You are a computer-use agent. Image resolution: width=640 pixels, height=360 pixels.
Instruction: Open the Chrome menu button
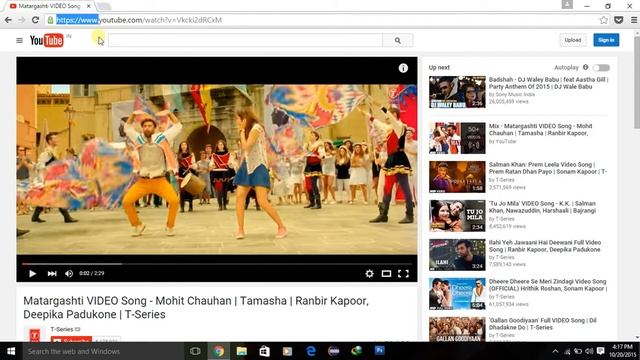634,20
